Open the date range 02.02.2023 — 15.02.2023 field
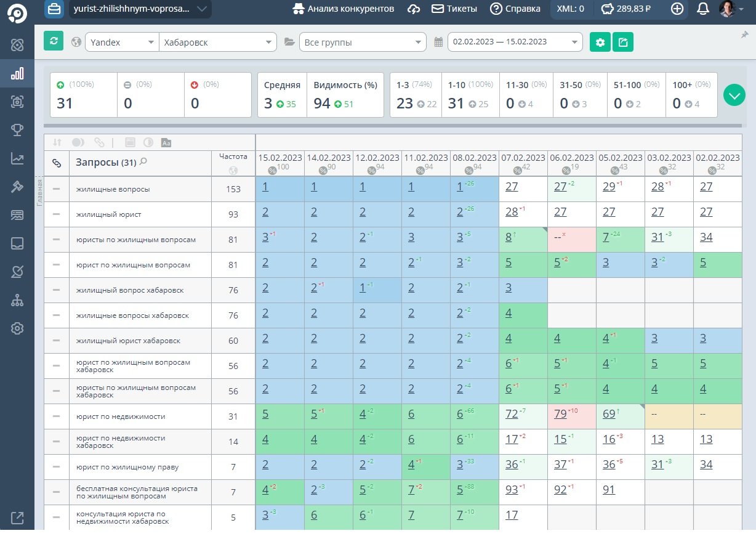Viewport: 756px width, 536px height. (514, 42)
